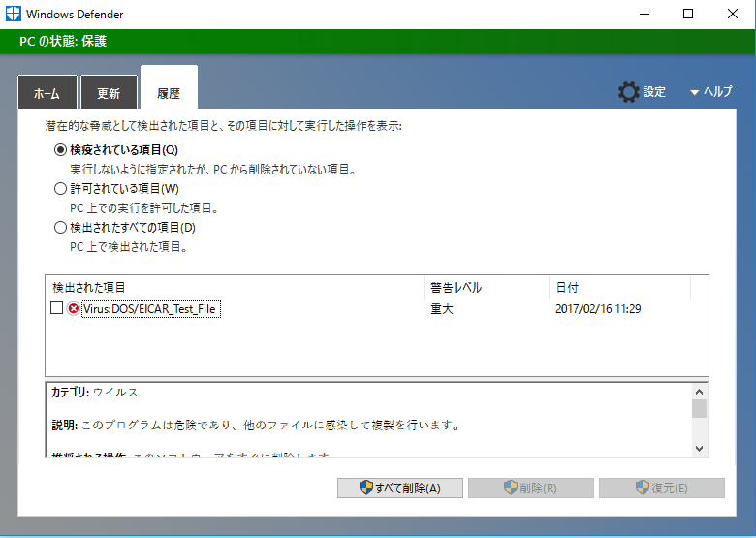Check the box for Virus:DOS/EICAR_Test_File
The image size is (756, 538).
[x=57, y=308]
